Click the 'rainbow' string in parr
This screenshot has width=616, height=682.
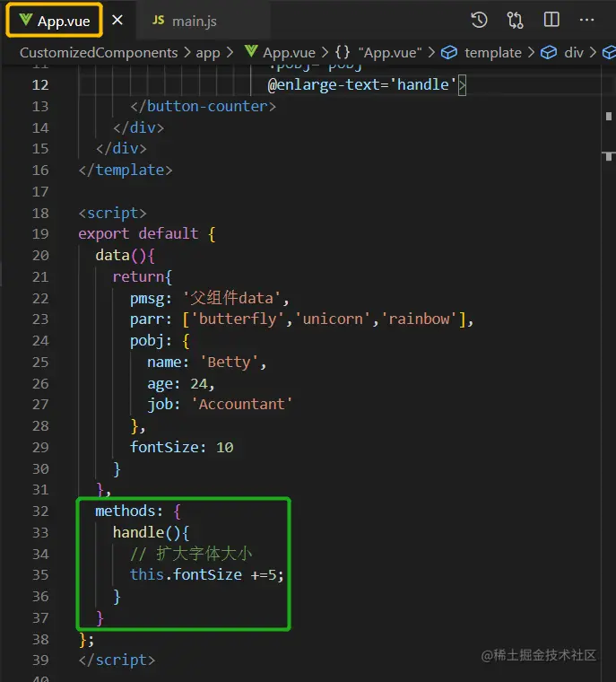pos(419,319)
